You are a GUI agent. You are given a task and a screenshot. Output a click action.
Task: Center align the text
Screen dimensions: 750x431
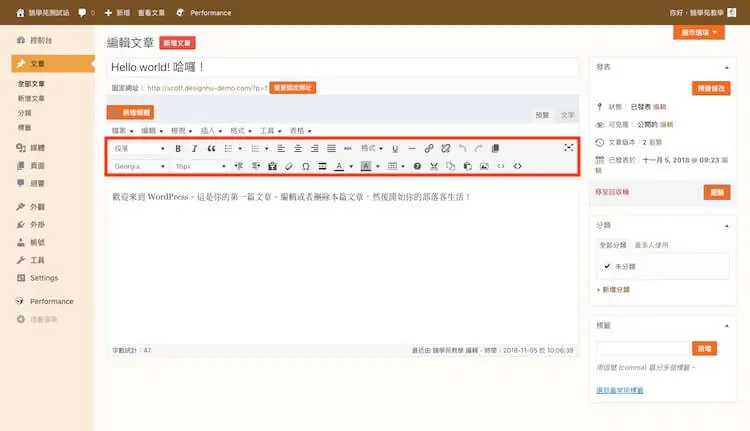[x=298, y=149]
